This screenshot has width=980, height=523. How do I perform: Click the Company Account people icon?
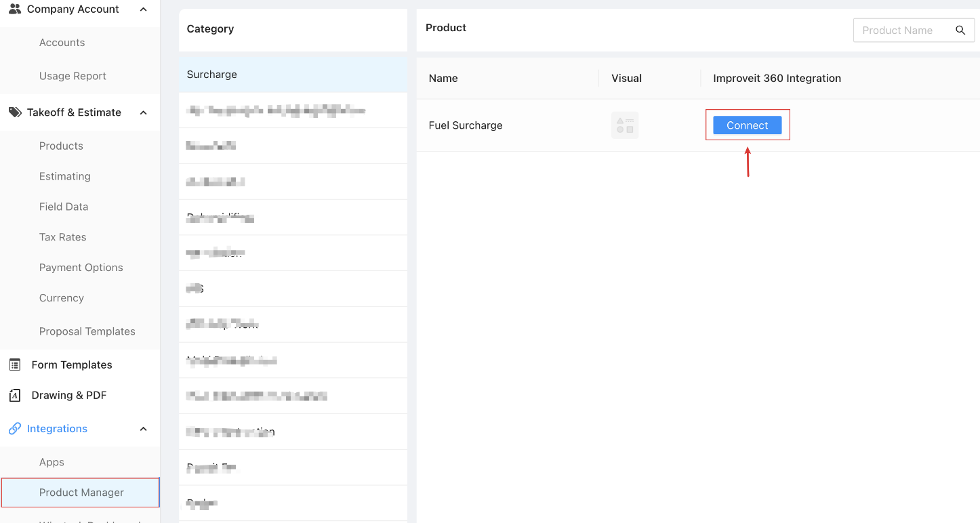point(15,9)
